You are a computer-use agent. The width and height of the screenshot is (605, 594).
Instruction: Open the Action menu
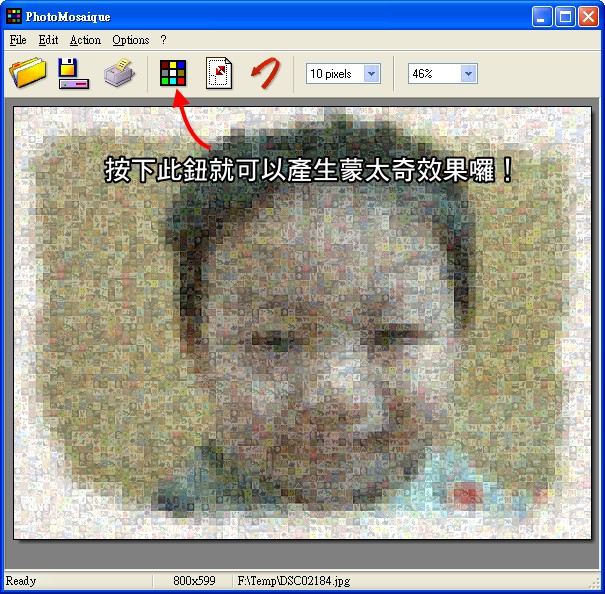point(85,40)
